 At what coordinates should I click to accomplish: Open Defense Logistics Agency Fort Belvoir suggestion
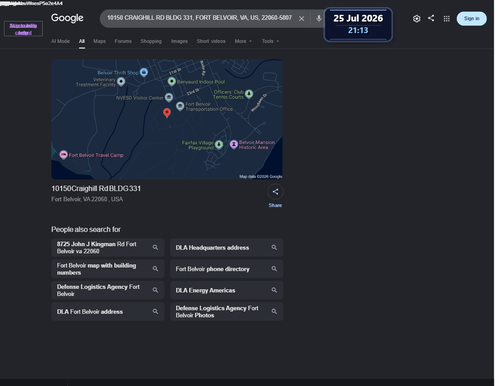[108, 290]
